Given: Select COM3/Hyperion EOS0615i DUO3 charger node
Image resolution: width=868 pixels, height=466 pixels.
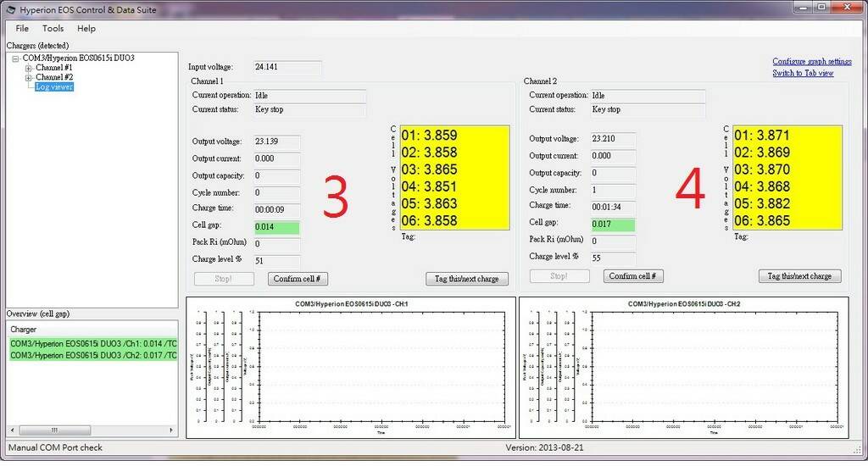Looking at the screenshot, I should 78,58.
